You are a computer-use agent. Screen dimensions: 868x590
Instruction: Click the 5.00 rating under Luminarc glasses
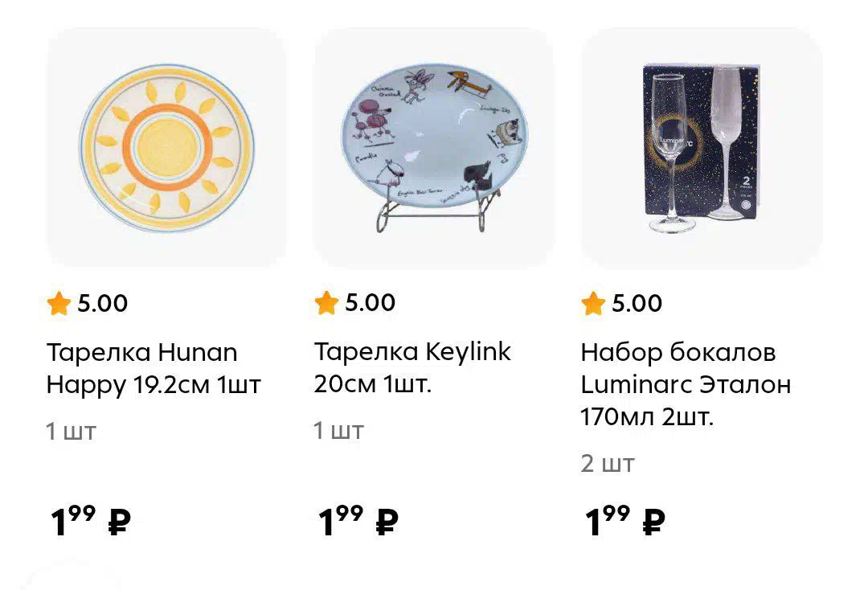pyautogui.click(x=637, y=303)
